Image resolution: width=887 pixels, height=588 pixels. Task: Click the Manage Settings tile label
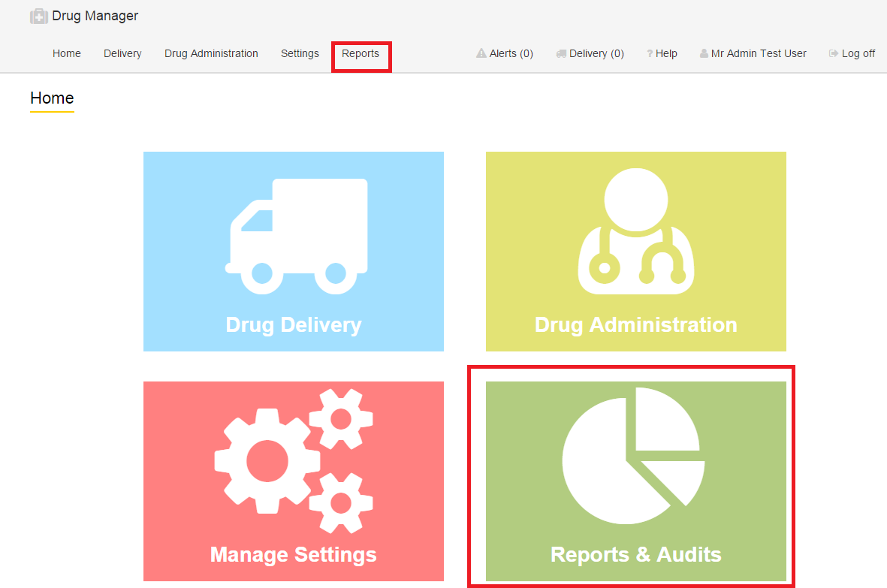tap(294, 554)
